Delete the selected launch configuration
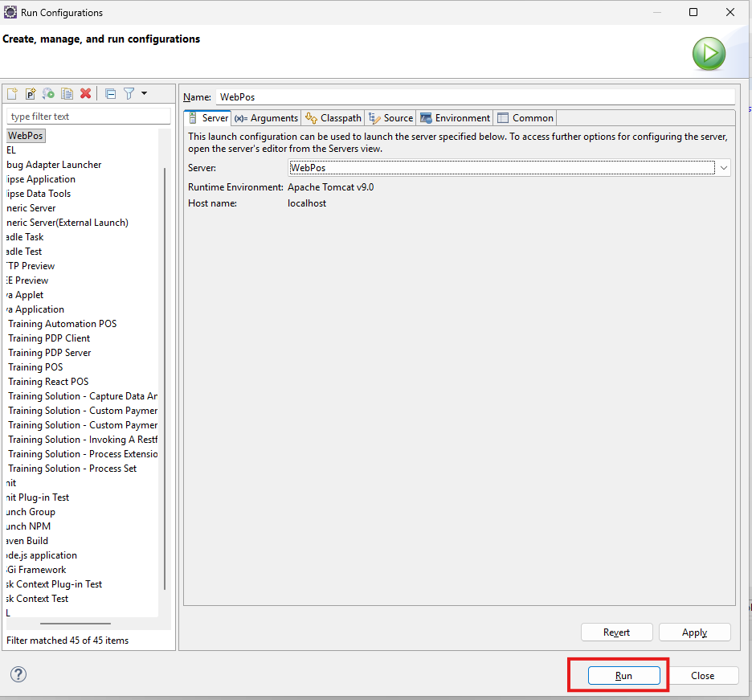 pyautogui.click(x=86, y=94)
